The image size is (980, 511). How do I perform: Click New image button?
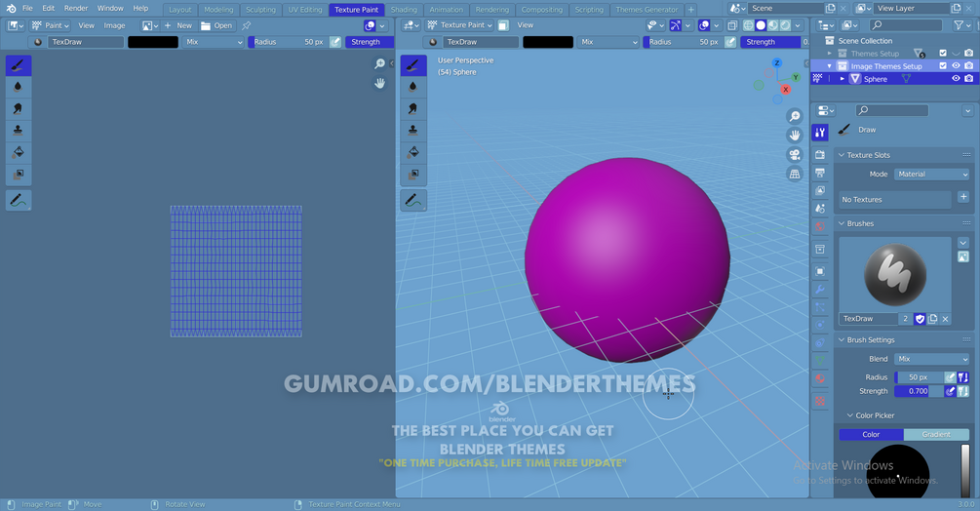[x=178, y=25]
